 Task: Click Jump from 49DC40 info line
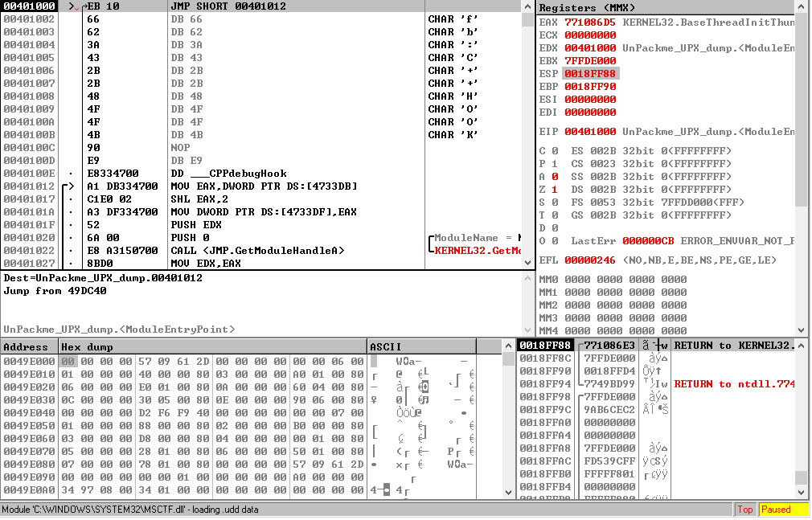(55, 291)
